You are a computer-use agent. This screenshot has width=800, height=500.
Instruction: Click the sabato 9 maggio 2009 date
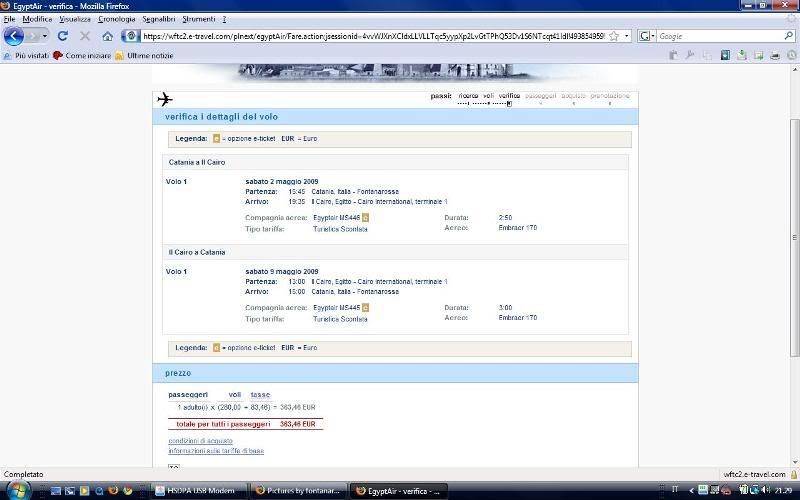pos(282,271)
